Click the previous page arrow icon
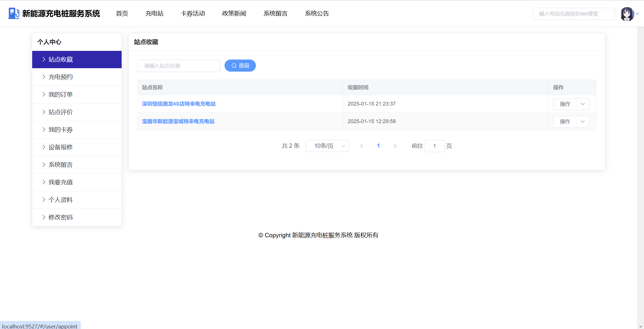 (362, 146)
